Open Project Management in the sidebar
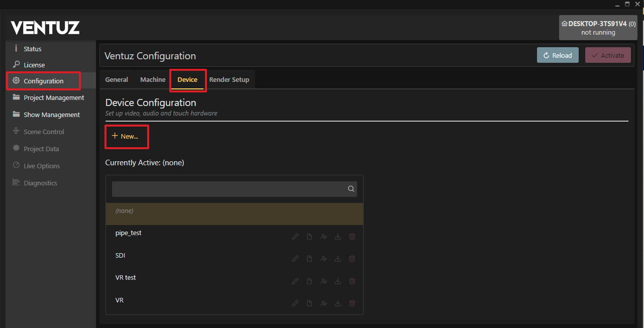The width and height of the screenshot is (644, 328). (54, 98)
